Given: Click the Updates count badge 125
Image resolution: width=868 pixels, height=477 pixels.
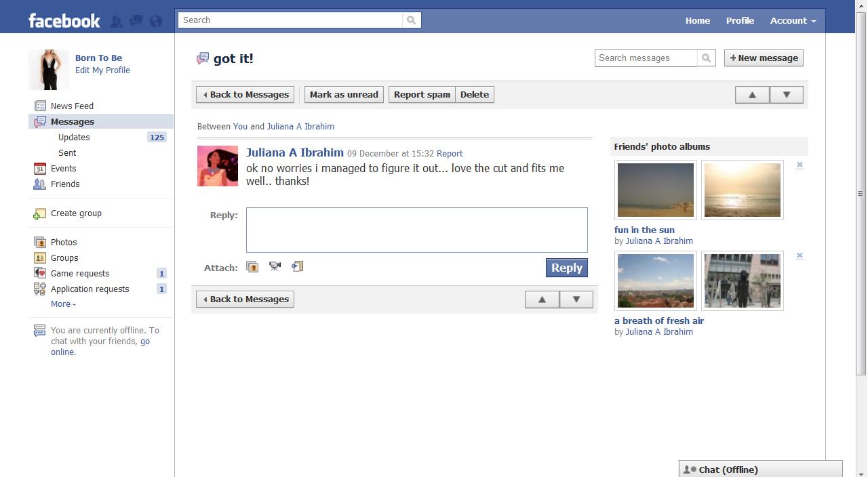Looking at the screenshot, I should click(x=157, y=138).
